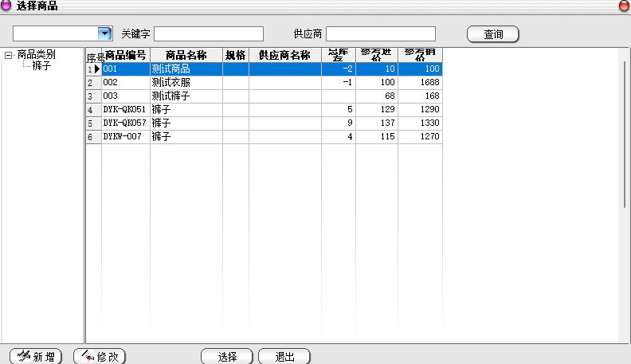Focus the 关键字 keyword input field

pos(208,33)
